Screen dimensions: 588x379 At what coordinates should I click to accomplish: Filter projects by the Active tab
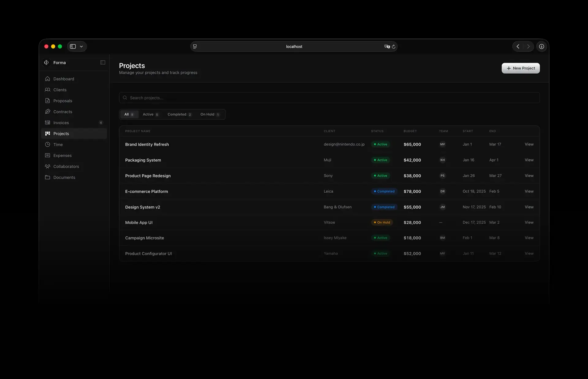(150, 114)
